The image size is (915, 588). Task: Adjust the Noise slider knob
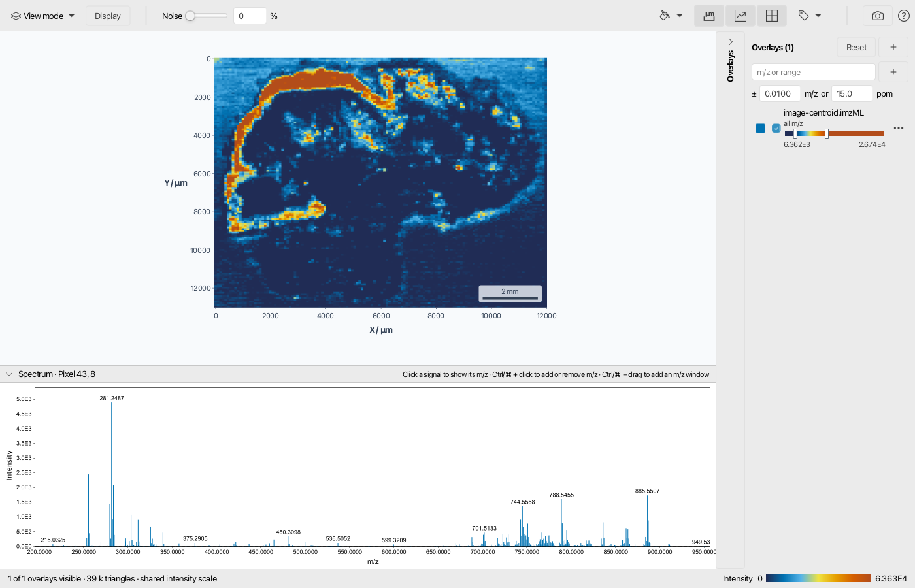tap(190, 16)
